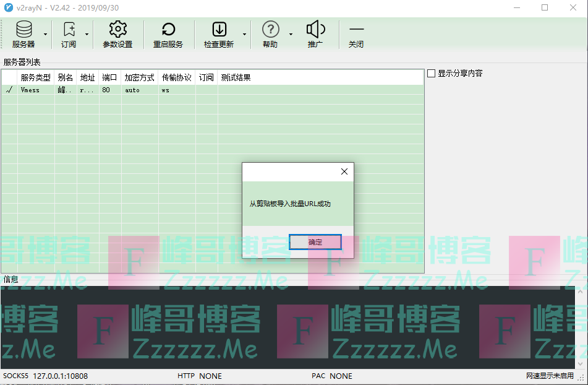The height and width of the screenshot is (385, 588).
Task: Open the 服务器 (Servers) toolbar icon
Action: tap(23, 29)
